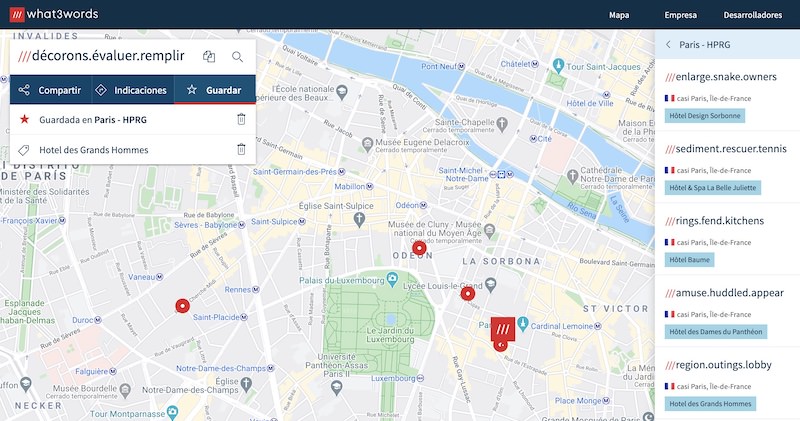The image size is (800, 421).
Task: Open the Mapa menu item
Action: tap(619, 15)
